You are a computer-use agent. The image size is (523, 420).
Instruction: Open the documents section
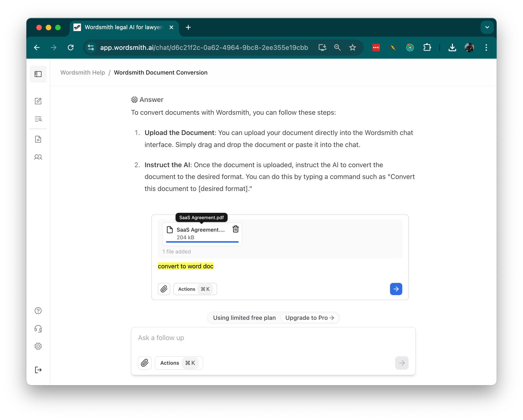[x=38, y=139]
